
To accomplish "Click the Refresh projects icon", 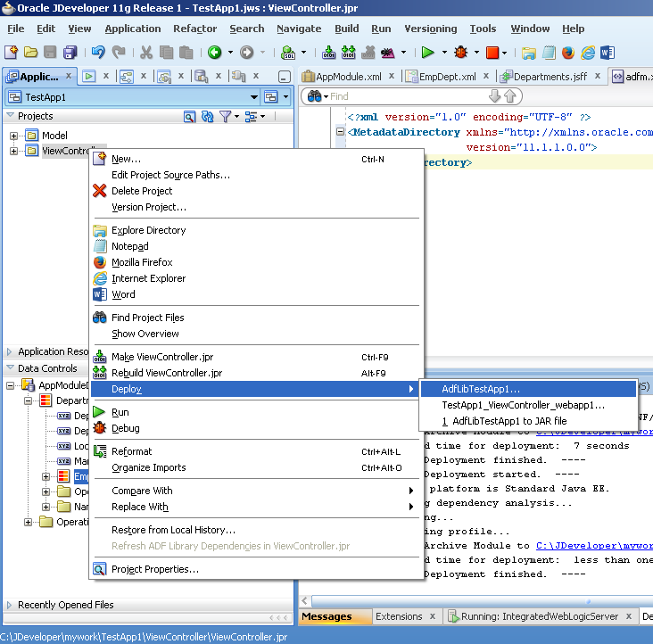I will tap(207, 117).
